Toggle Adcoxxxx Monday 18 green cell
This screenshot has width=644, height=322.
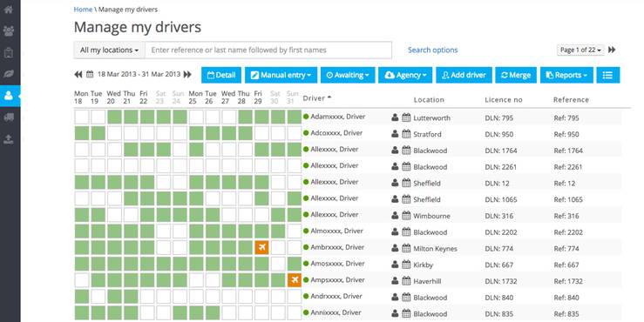point(82,133)
